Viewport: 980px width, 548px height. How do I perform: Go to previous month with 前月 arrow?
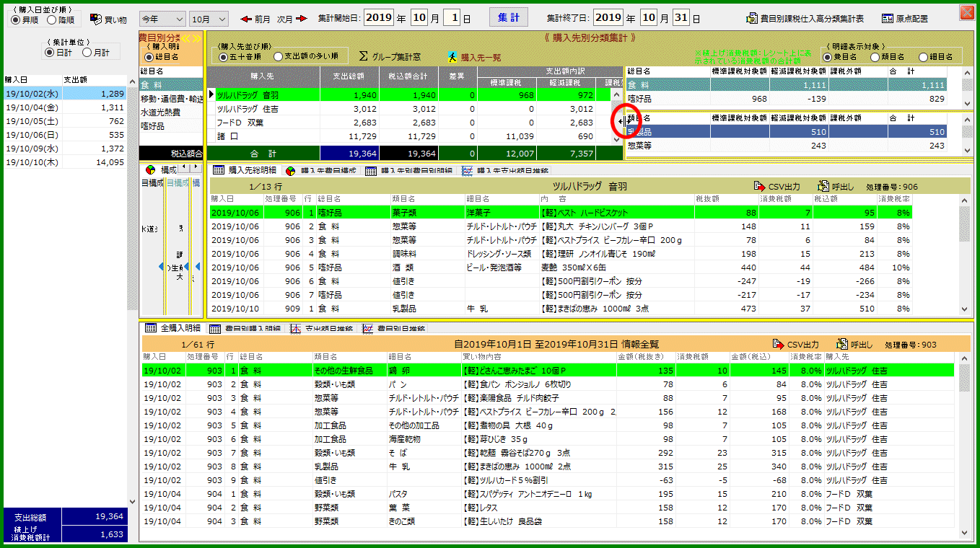[x=255, y=19]
